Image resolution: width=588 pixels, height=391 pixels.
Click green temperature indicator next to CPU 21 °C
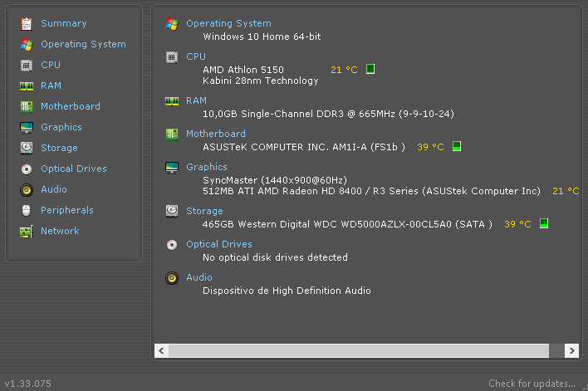pyautogui.click(x=370, y=69)
